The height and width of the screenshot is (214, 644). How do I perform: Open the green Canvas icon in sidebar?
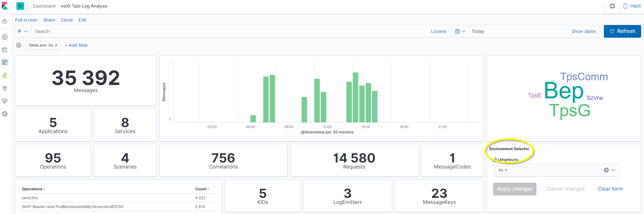[5, 75]
